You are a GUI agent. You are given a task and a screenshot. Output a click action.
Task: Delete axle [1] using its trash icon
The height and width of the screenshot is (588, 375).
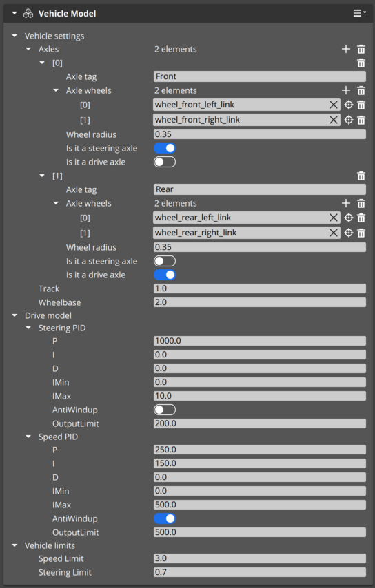[x=361, y=176]
